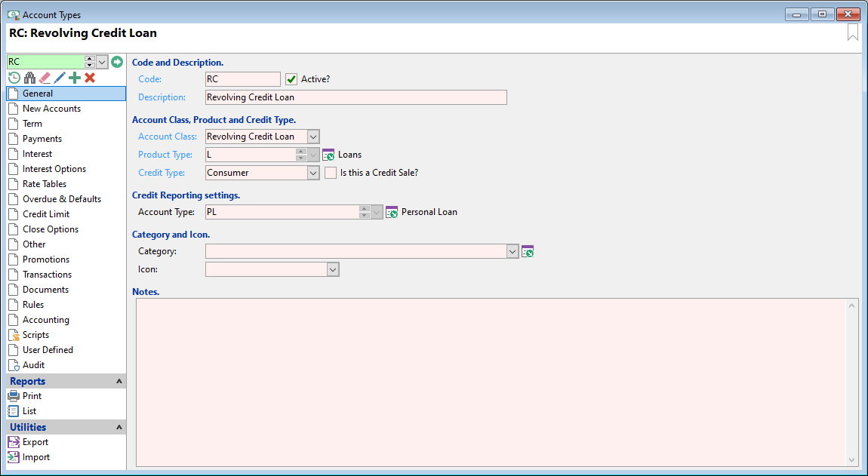Screen dimensions: 868x476
Task: Click the red X delete icon
Action: tap(90, 78)
